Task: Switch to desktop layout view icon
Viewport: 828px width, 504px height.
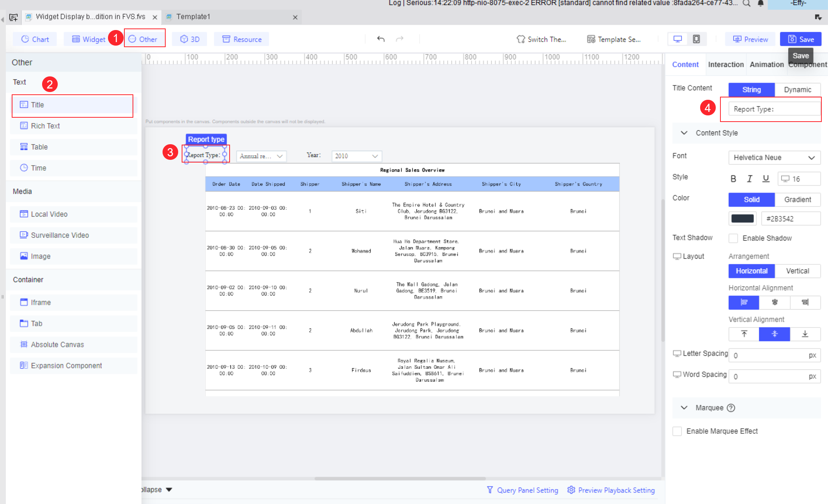Action: [678, 39]
